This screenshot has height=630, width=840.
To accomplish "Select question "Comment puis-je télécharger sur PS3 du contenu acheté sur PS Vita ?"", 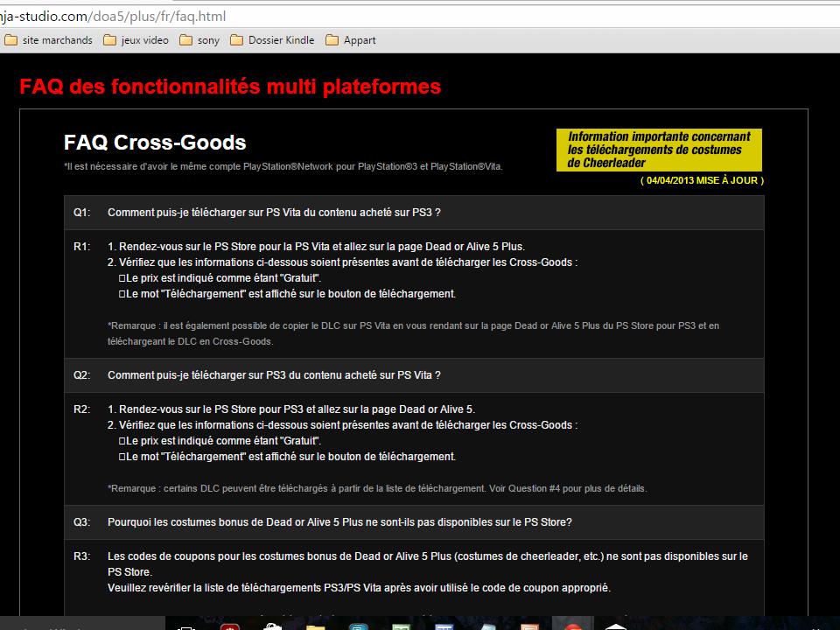I will [x=274, y=375].
